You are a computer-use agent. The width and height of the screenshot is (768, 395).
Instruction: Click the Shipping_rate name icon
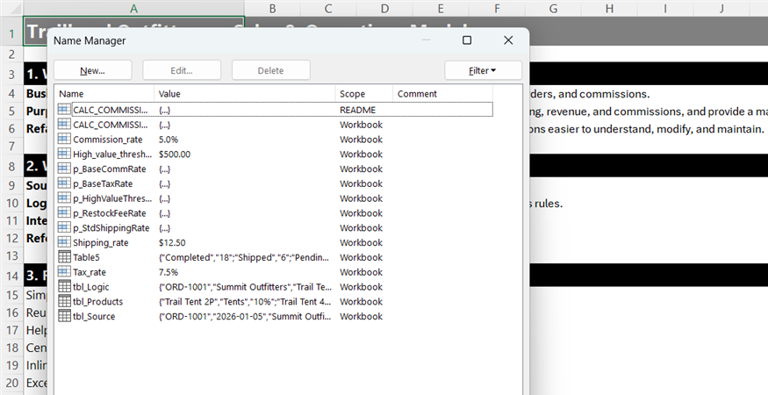(x=64, y=242)
